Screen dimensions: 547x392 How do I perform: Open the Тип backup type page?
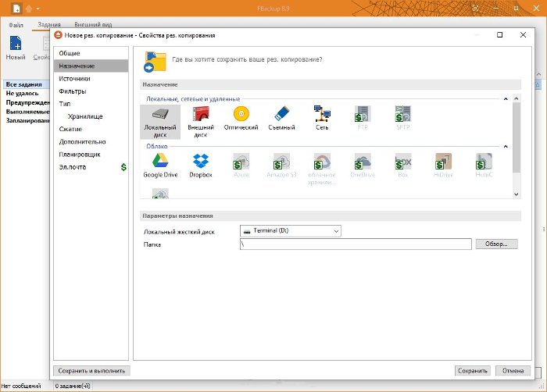[x=91, y=104]
